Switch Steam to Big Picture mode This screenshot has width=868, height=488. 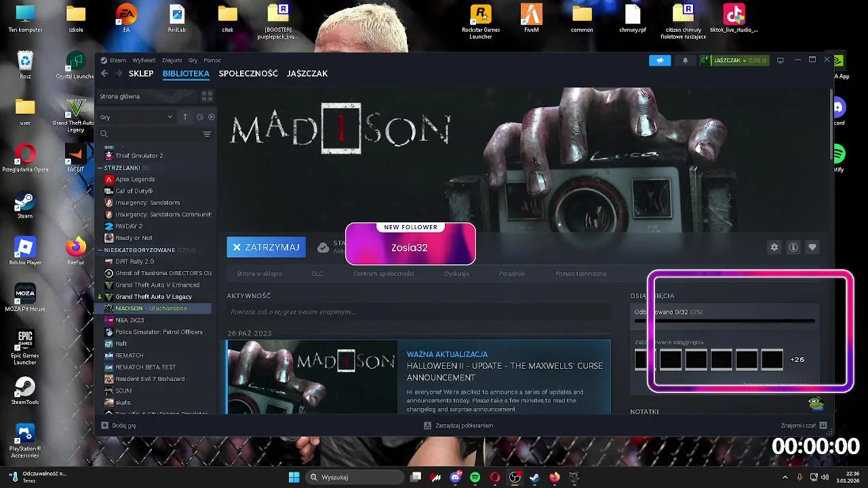(x=781, y=60)
